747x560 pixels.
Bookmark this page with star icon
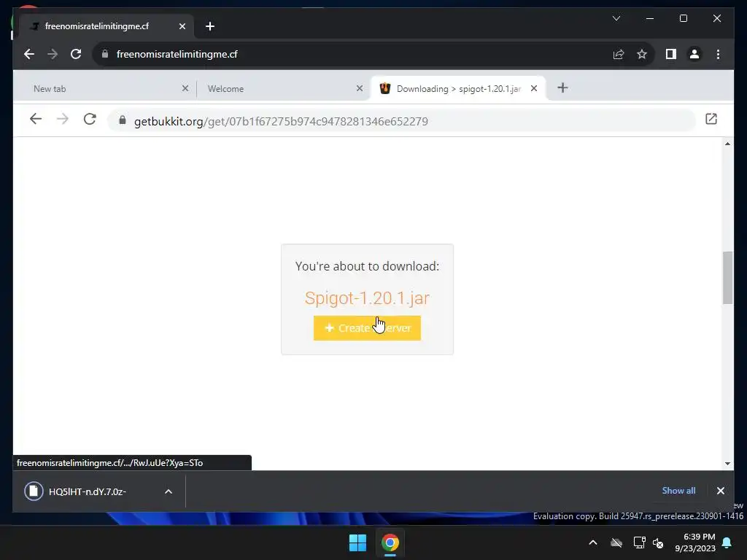click(642, 54)
